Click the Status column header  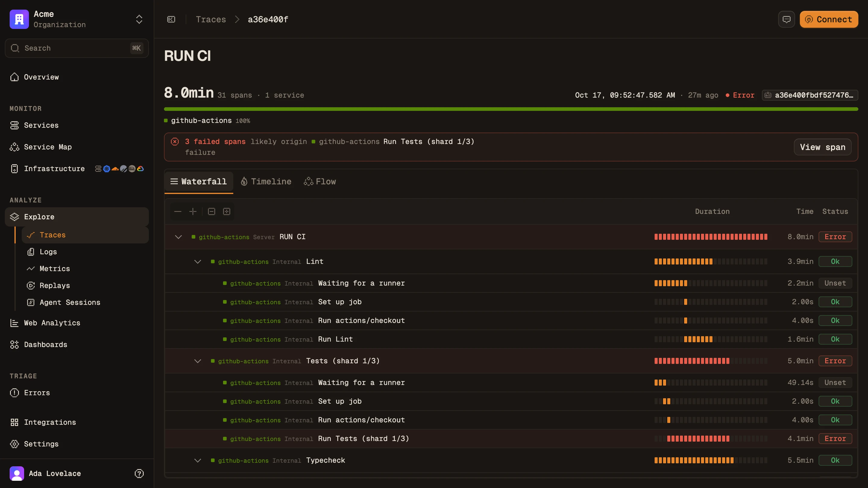coord(835,211)
